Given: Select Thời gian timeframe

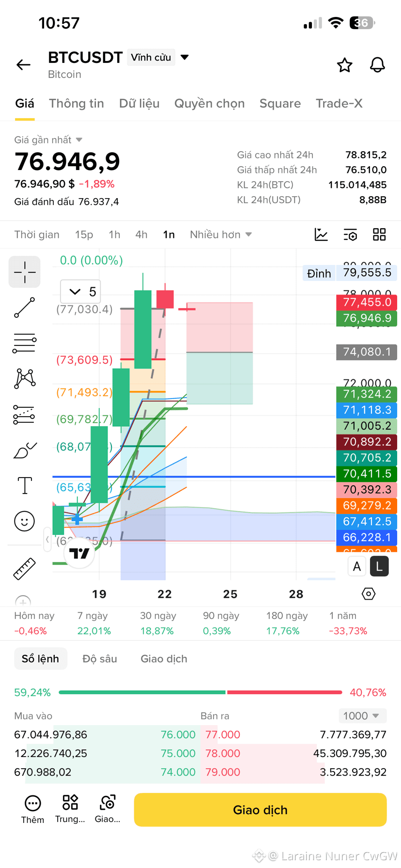Looking at the screenshot, I should point(37,234).
